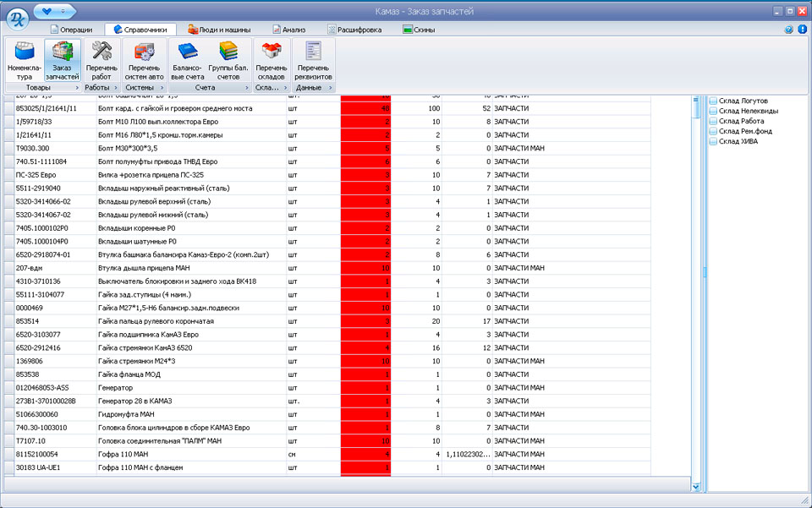Select cell 'Вкладыш рулевой верхний (сталь)'

[191, 201]
